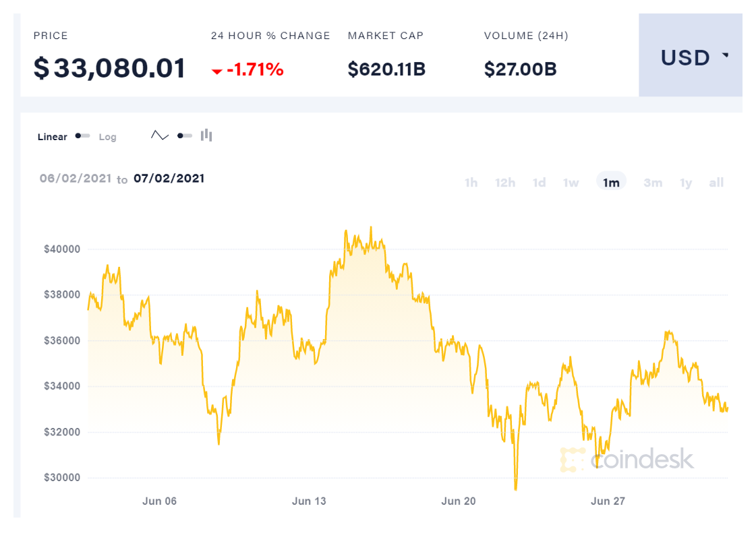Select the 1h time range

pyautogui.click(x=471, y=183)
